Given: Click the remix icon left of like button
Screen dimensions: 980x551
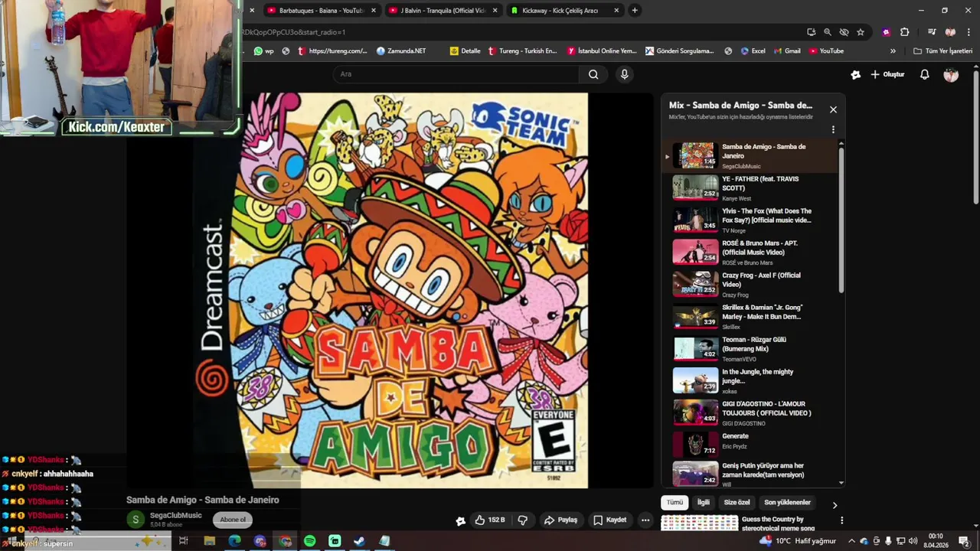Looking at the screenshot, I should click(x=460, y=520).
